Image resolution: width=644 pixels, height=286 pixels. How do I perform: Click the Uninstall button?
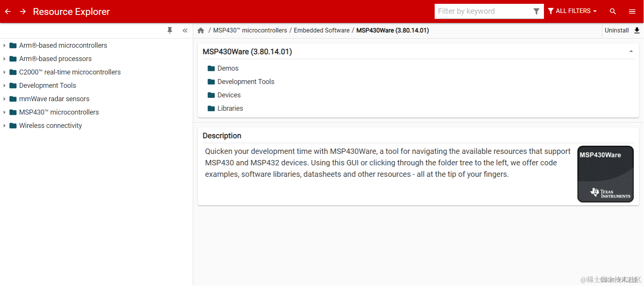pos(616,31)
